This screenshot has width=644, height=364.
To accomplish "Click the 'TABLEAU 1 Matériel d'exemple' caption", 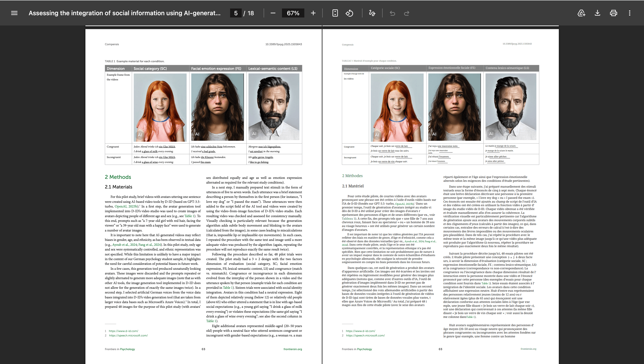I will (369, 61).
